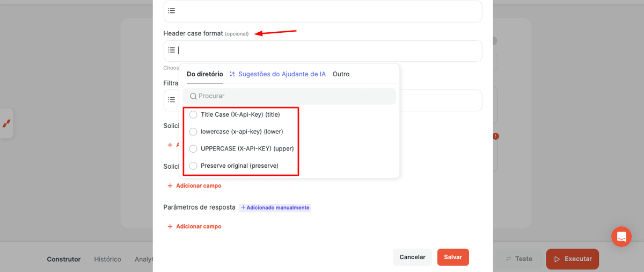Open the orange chat support bubble
The width and height of the screenshot is (644, 272).
[x=621, y=237]
